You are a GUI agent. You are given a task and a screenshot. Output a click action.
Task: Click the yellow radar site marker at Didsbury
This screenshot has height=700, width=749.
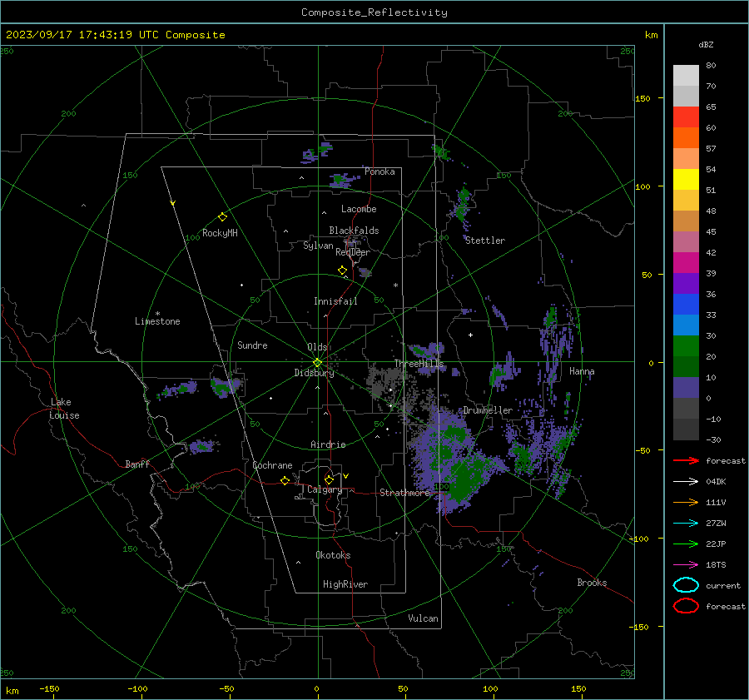(317, 363)
